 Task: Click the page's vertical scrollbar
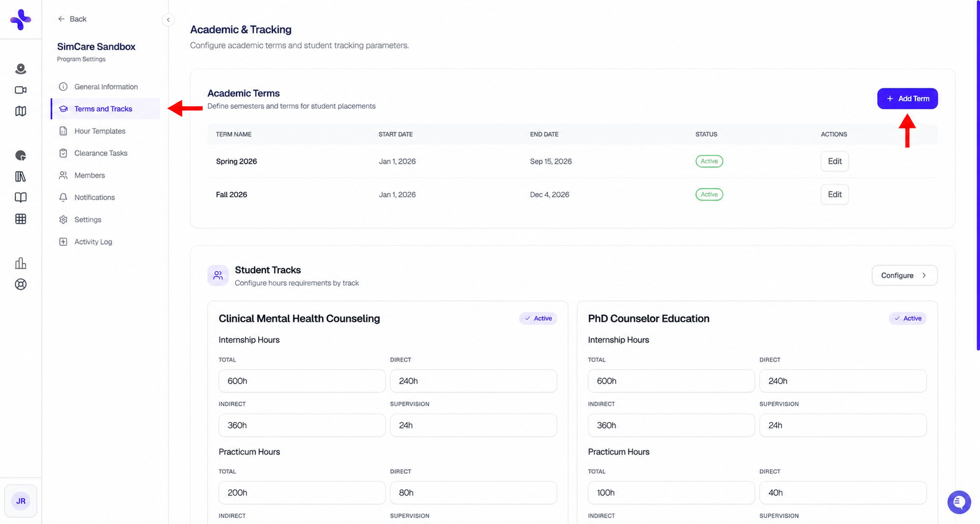pyautogui.click(x=978, y=175)
